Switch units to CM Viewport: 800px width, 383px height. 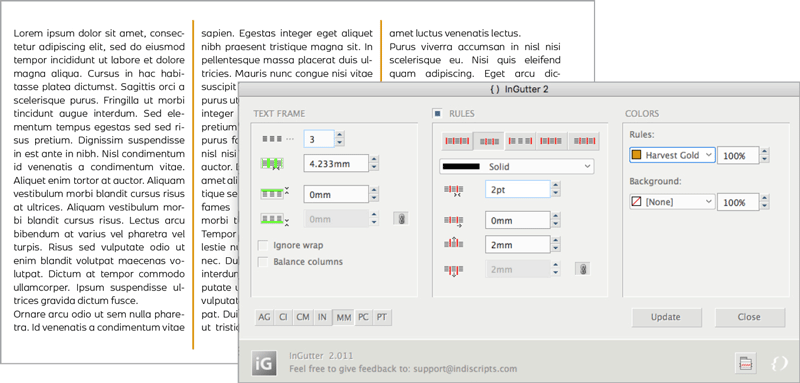(303, 317)
